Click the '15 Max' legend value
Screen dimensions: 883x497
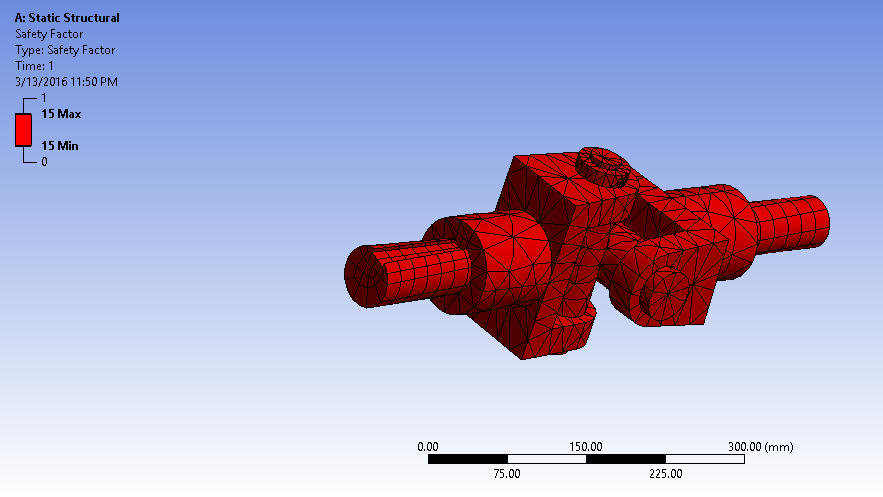[x=61, y=114]
